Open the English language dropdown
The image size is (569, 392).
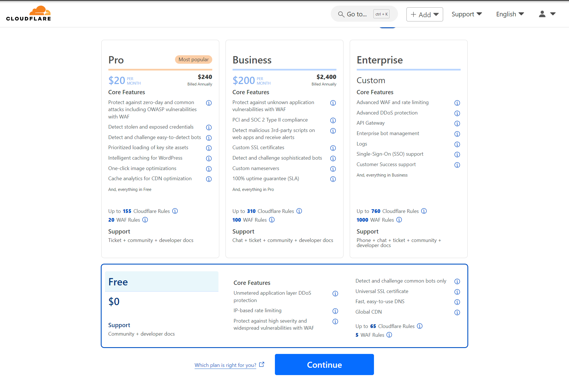tap(510, 14)
